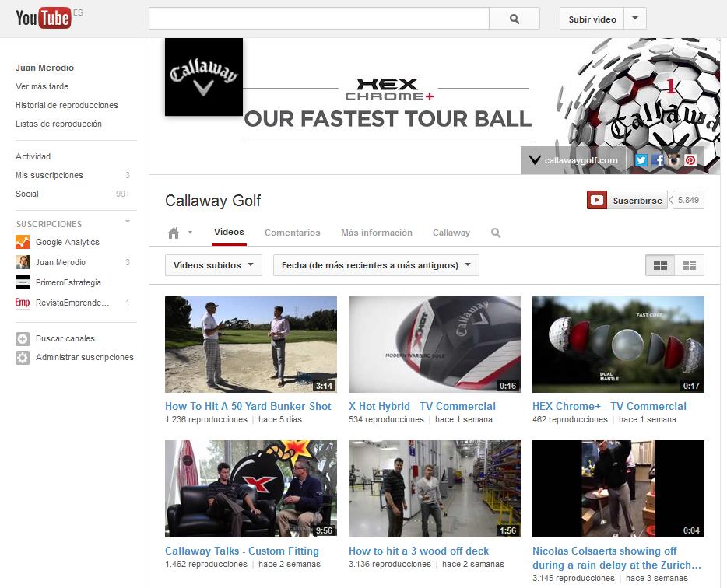Viewport: 727px width, 588px height.
Task: Select the Vídeos tab
Action: tap(229, 232)
